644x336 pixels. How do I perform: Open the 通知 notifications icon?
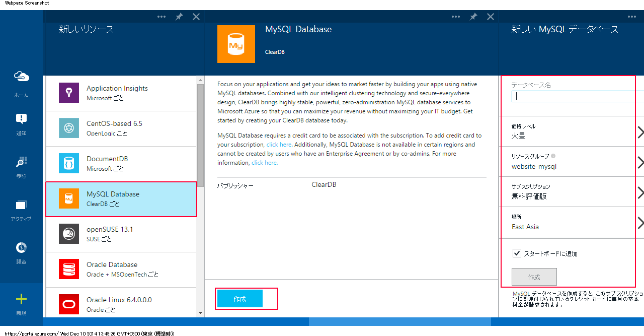tap(21, 119)
